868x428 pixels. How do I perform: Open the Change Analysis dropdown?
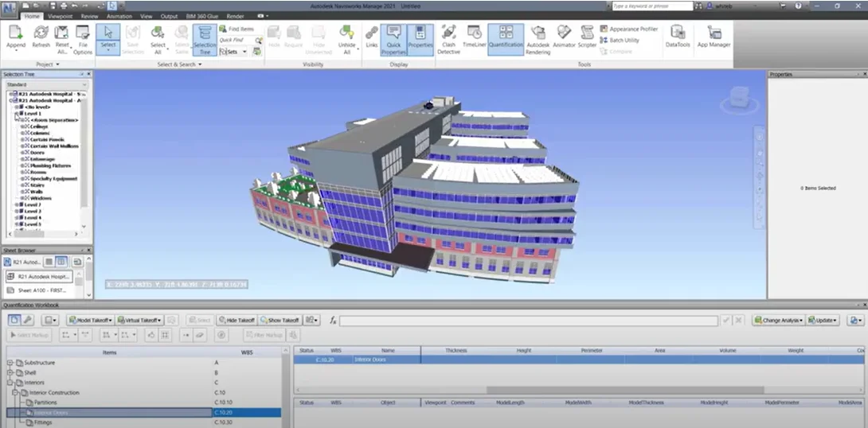[x=778, y=320]
